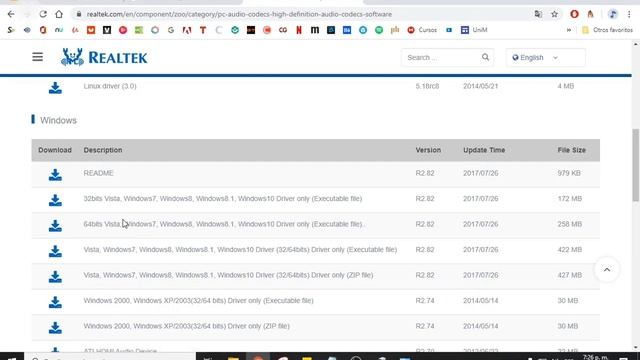This screenshot has width=640, height=360.
Task: Bookmark this page with the star
Action: [554, 14]
